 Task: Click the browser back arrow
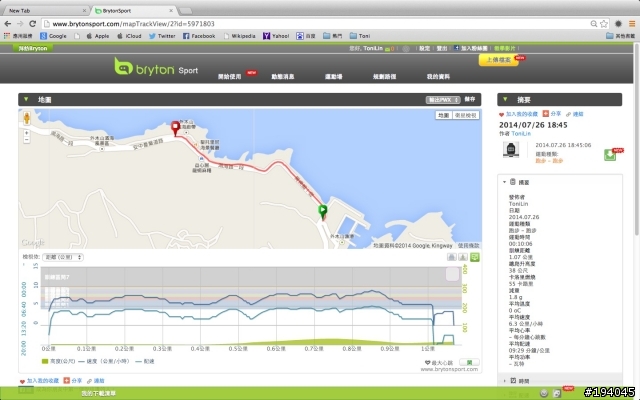(7, 24)
